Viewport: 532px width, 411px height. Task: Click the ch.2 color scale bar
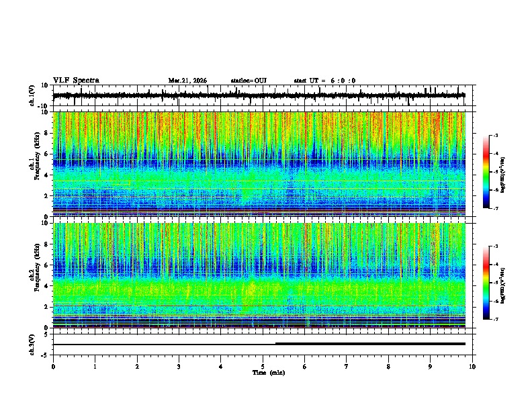pos(486,283)
